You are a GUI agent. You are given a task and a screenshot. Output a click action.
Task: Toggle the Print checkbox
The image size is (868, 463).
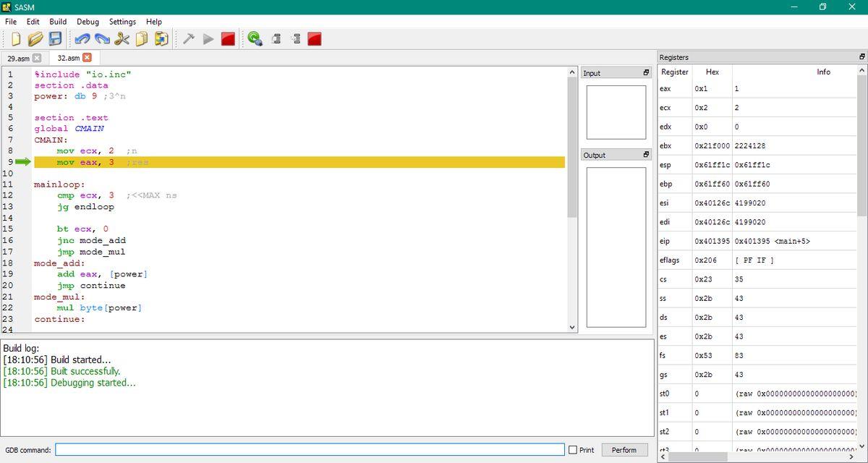[x=573, y=450]
